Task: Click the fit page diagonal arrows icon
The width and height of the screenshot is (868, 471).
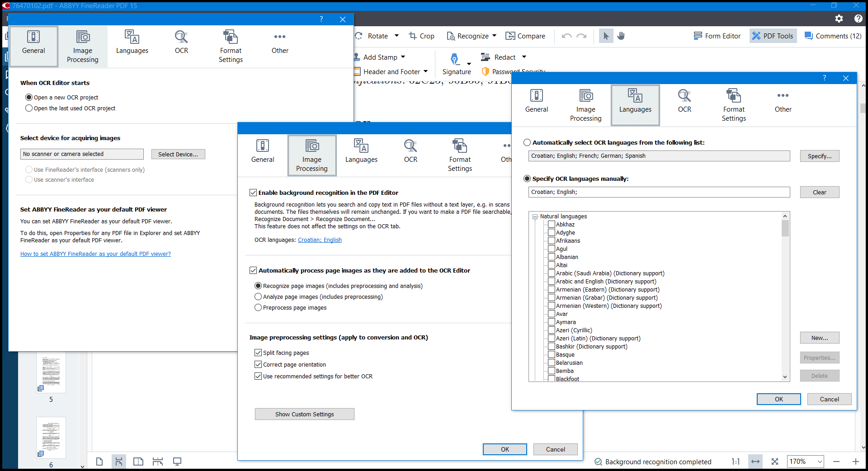Action: tap(775, 462)
